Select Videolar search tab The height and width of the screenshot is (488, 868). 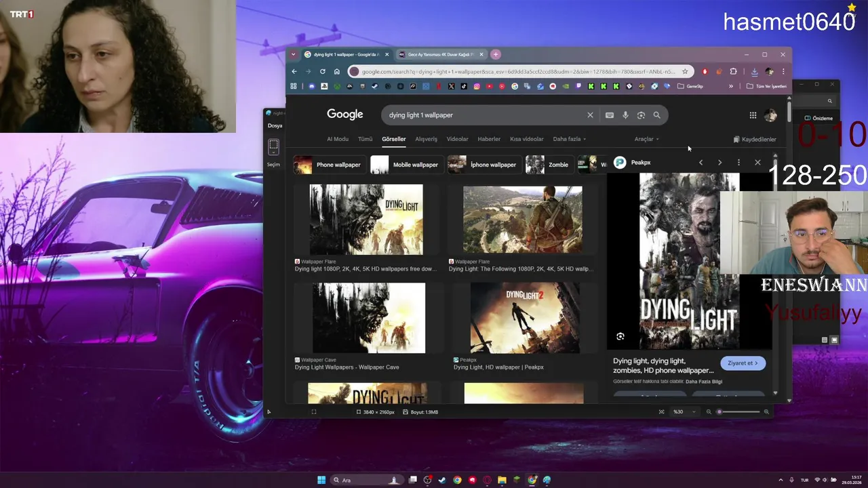coord(457,139)
